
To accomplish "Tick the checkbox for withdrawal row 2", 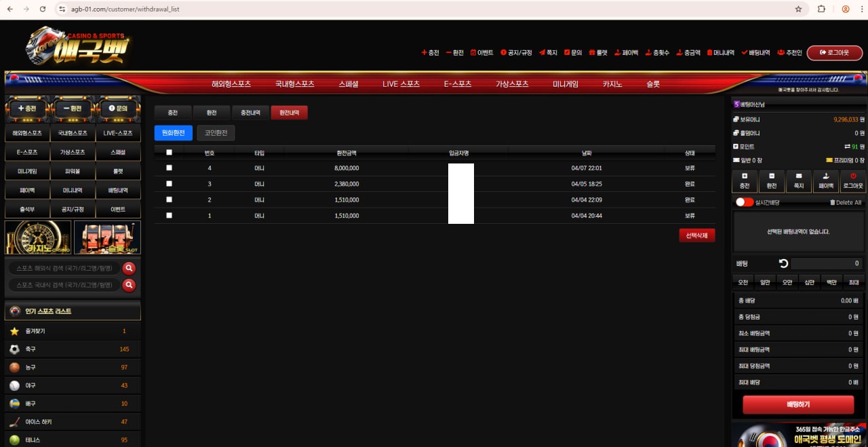I will click(169, 199).
